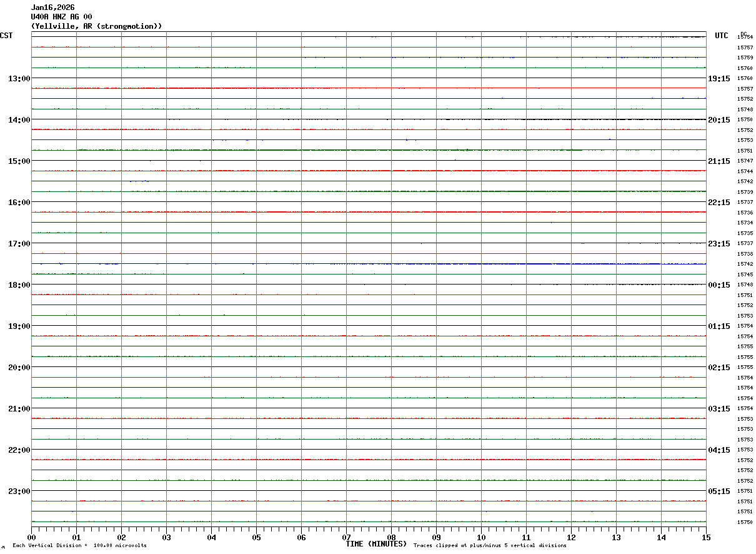Screen dimensions: 756x554
Task: Click the DC value 15734
Action: 745,223
